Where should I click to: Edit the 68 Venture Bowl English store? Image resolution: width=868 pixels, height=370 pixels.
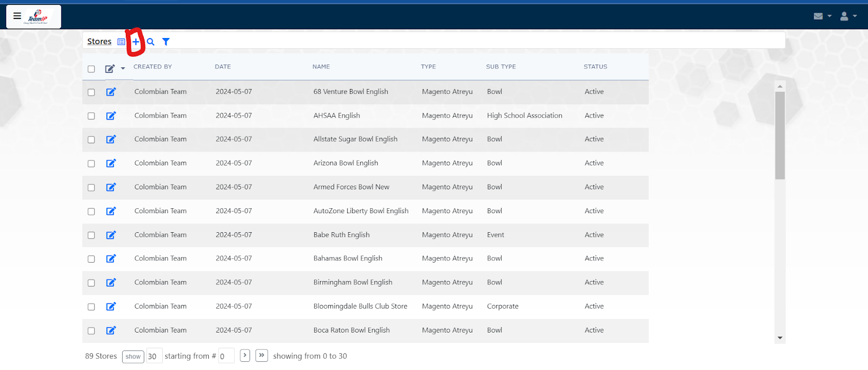point(111,92)
